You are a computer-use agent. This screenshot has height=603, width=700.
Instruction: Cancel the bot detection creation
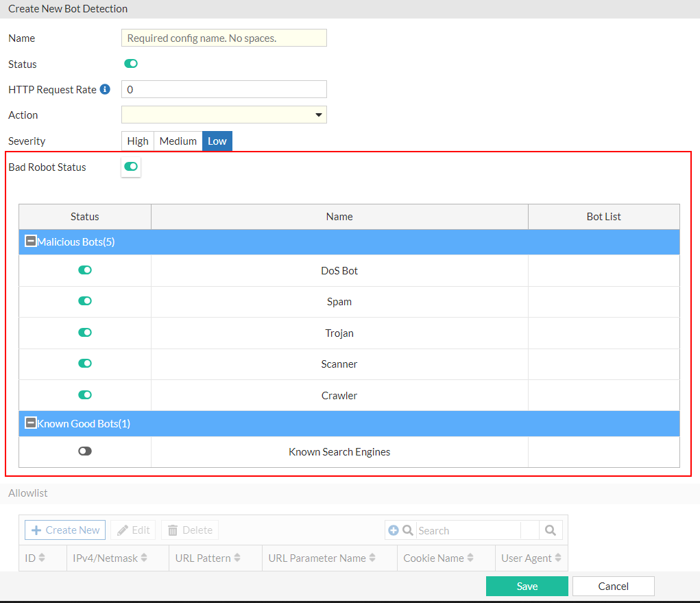click(x=612, y=586)
